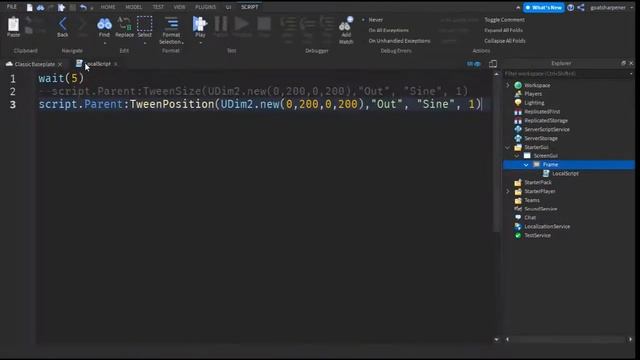Click Expand All Folds action
640x360 pixels.
(503, 30)
